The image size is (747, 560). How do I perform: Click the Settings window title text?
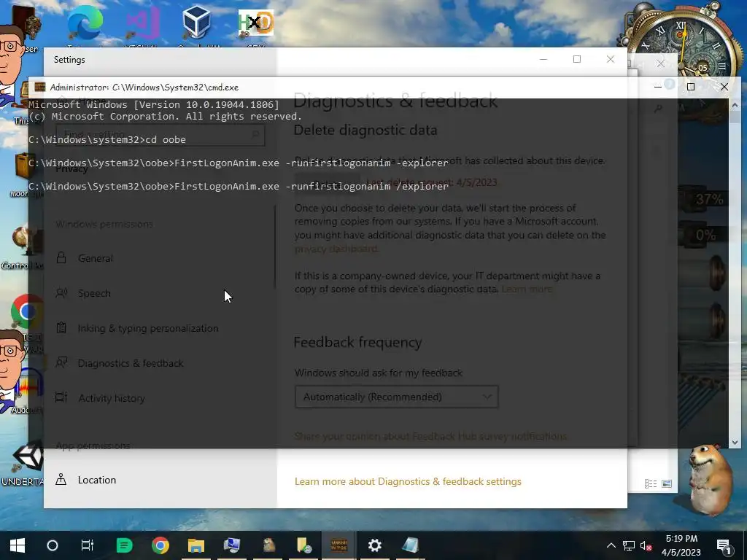coord(69,60)
